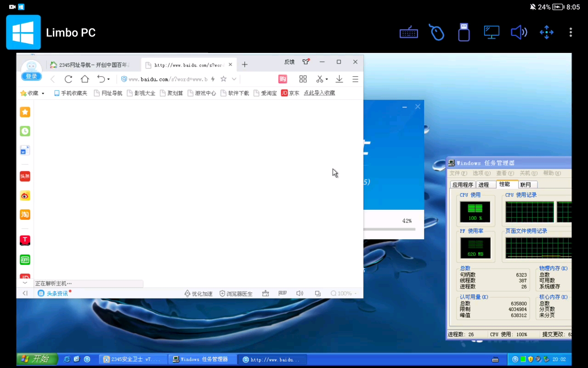
Task: Open Limbo PC on-screen keyboard icon
Action: 408,33
